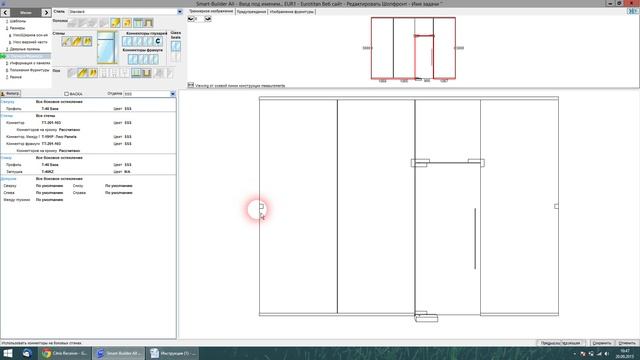Switch to the Трехмерное изображение tab

[211, 11]
